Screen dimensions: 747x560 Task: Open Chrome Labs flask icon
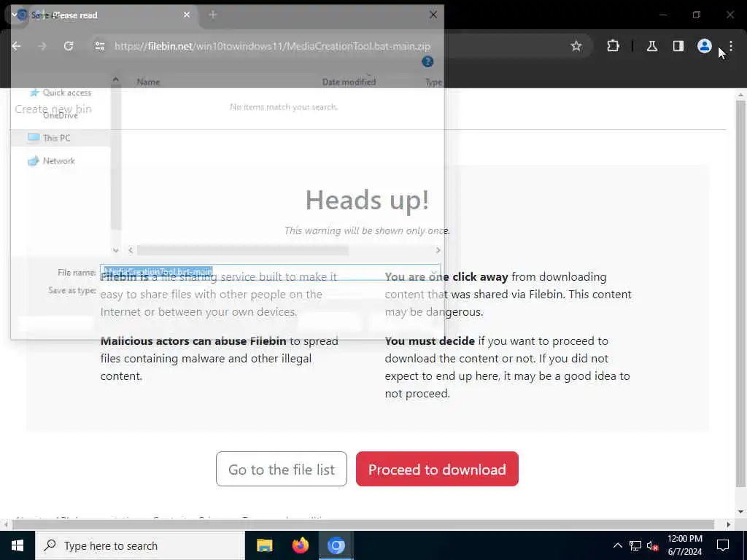651,46
